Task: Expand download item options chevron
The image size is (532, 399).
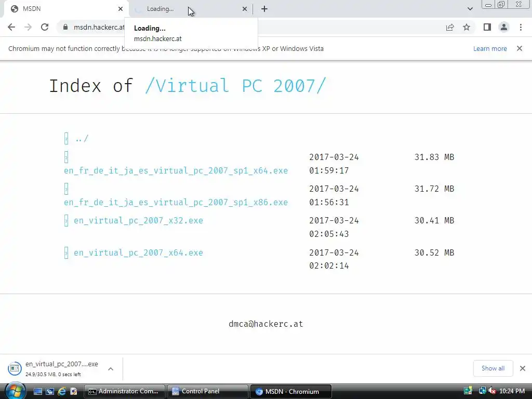Action: pyautogui.click(x=111, y=369)
